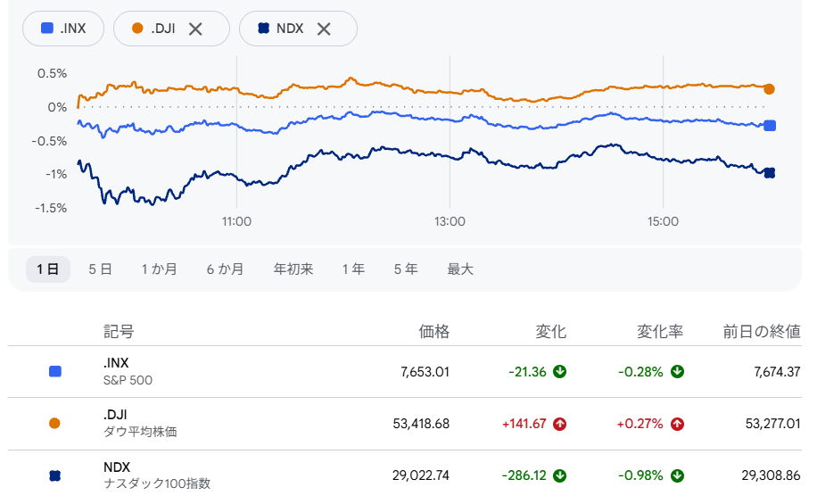Click the orange circle icon in .DJI row

[x=54, y=423]
